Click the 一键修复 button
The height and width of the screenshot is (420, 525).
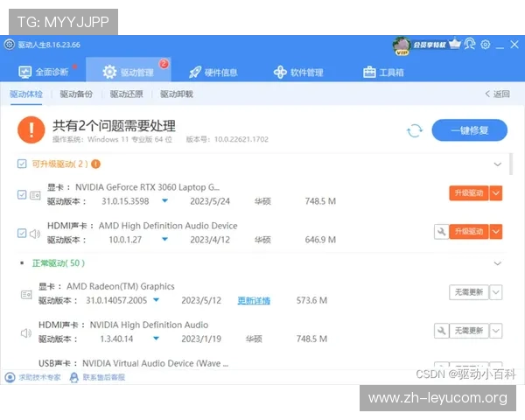(469, 130)
